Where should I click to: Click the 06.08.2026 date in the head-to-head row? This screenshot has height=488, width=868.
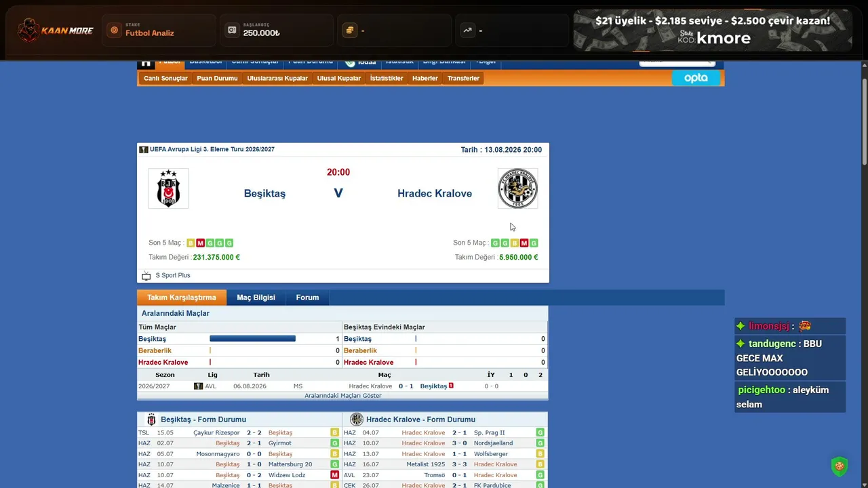(250, 386)
